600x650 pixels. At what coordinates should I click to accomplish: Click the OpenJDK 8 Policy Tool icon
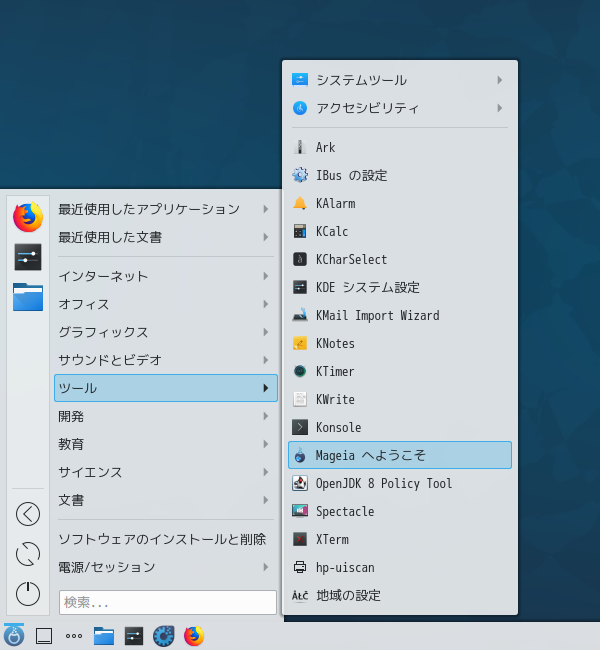(300, 483)
